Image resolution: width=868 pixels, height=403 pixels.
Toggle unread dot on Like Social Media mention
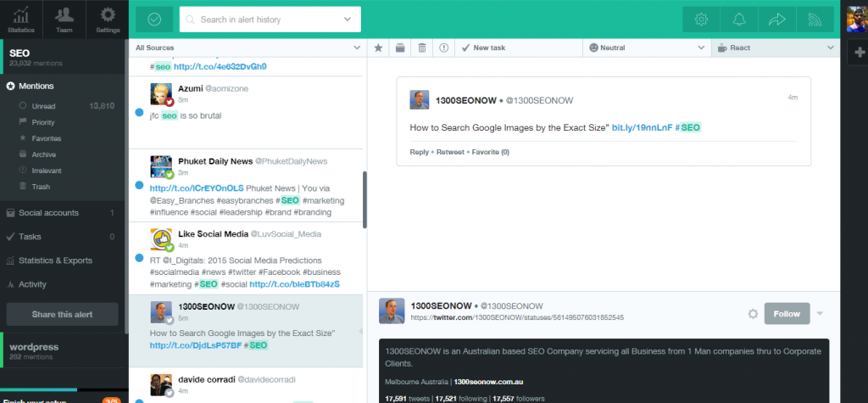[140, 258]
